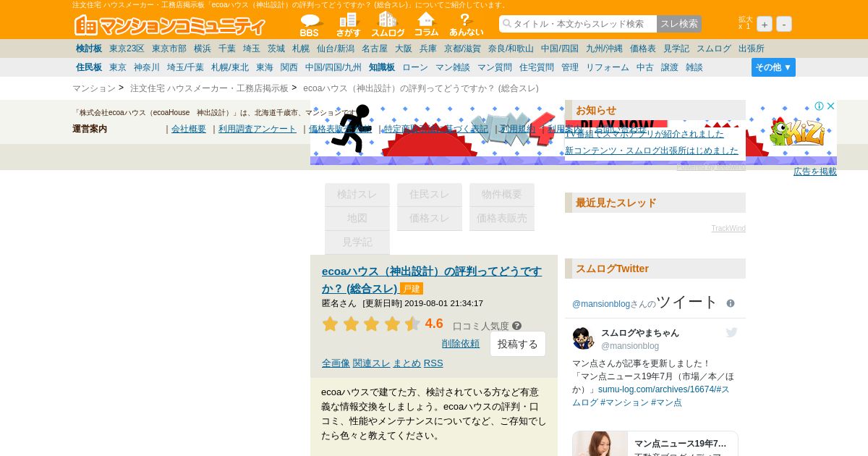
Task: Select the 価格スレ tab
Action: [x=430, y=218]
